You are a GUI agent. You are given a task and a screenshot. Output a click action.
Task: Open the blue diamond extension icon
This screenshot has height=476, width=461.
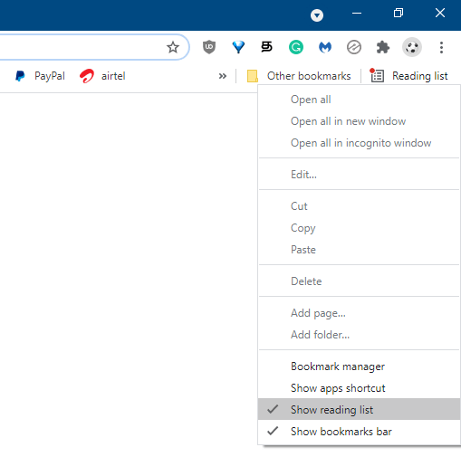click(x=238, y=47)
